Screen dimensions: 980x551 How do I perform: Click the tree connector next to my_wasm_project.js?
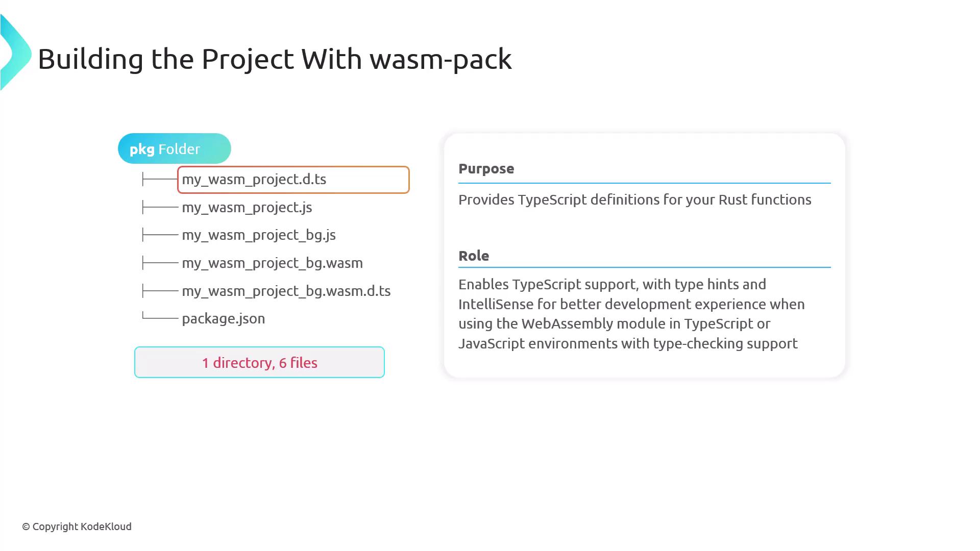click(x=160, y=207)
